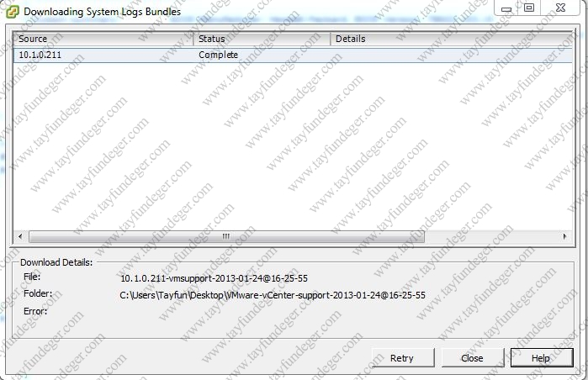The image size is (588, 380).
Task: Click the Complete status cell
Action: click(x=218, y=55)
